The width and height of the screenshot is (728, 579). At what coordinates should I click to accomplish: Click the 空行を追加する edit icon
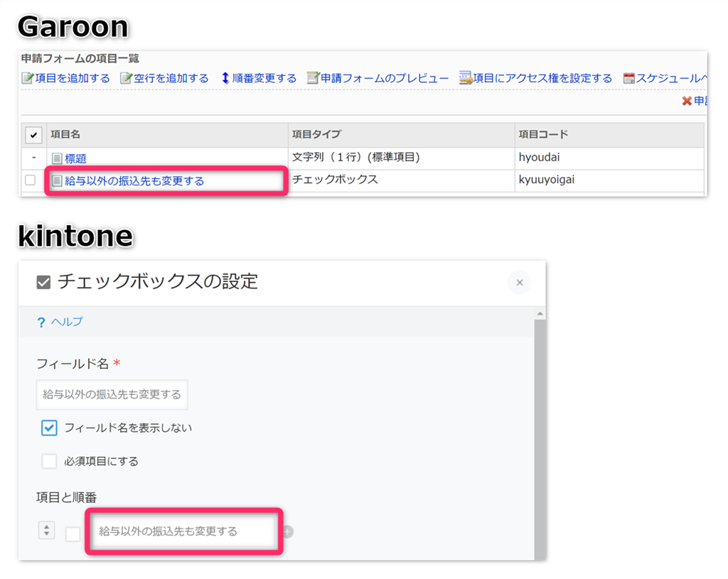[127, 78]
